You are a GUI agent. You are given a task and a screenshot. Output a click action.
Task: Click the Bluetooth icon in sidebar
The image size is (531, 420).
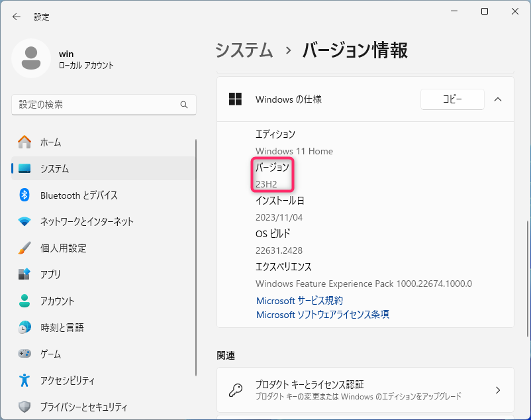click(x=24, y=195)
